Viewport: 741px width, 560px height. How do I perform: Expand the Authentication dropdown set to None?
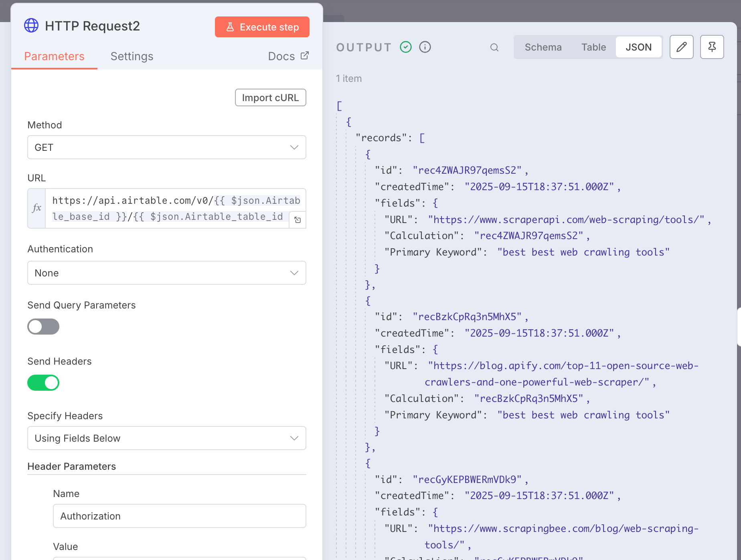point(166,273)
